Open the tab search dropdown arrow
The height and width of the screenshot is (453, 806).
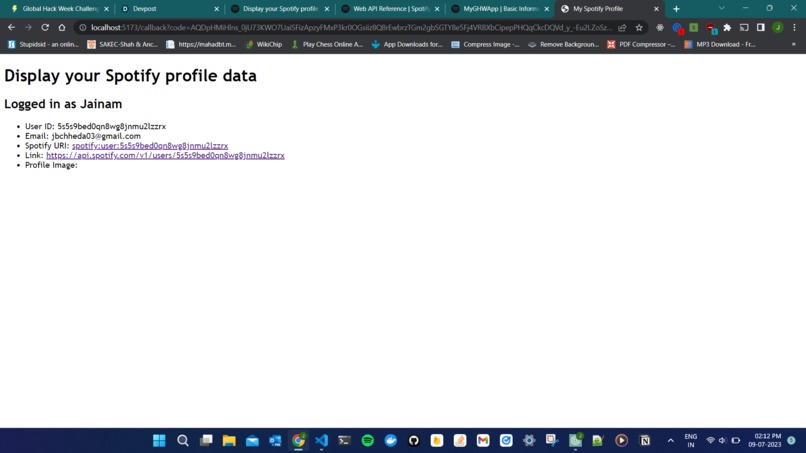pyautogui.click(x=722, y=8)
